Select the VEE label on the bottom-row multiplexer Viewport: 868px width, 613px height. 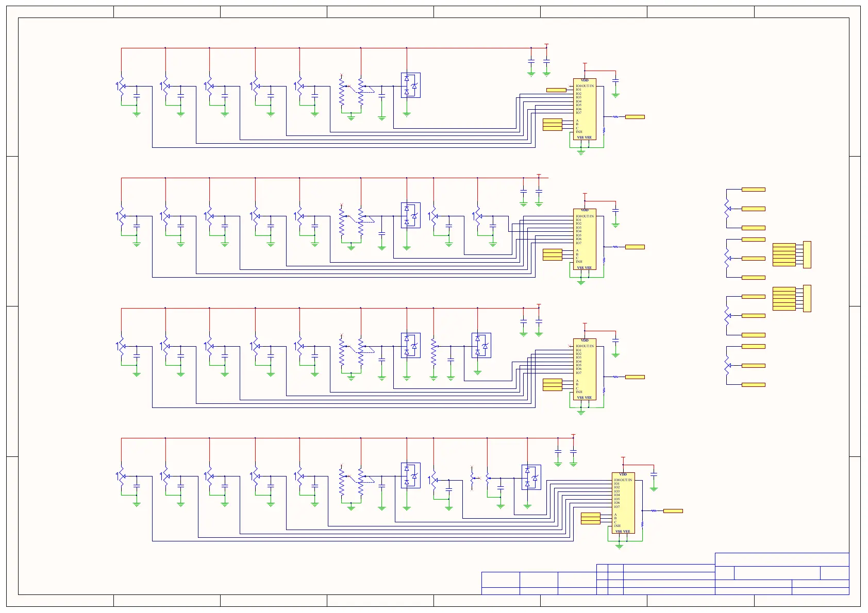(626, 532)
